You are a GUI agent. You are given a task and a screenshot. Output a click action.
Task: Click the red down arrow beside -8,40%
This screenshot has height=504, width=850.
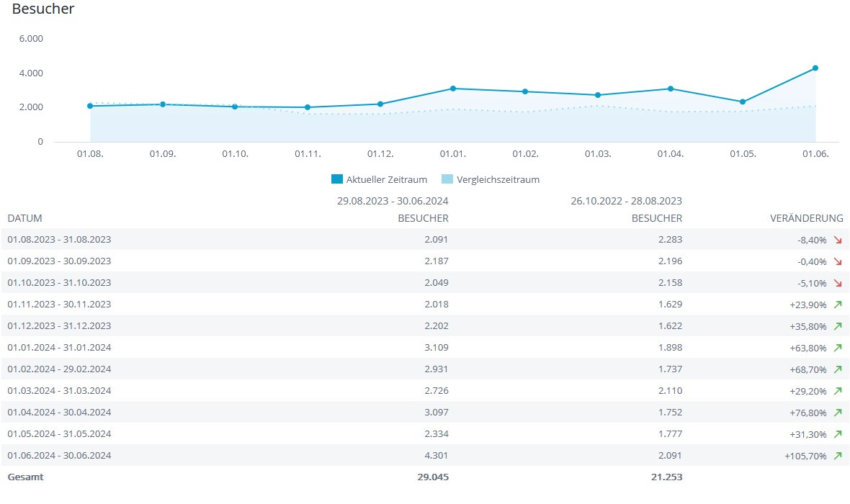tap(837, 240)
